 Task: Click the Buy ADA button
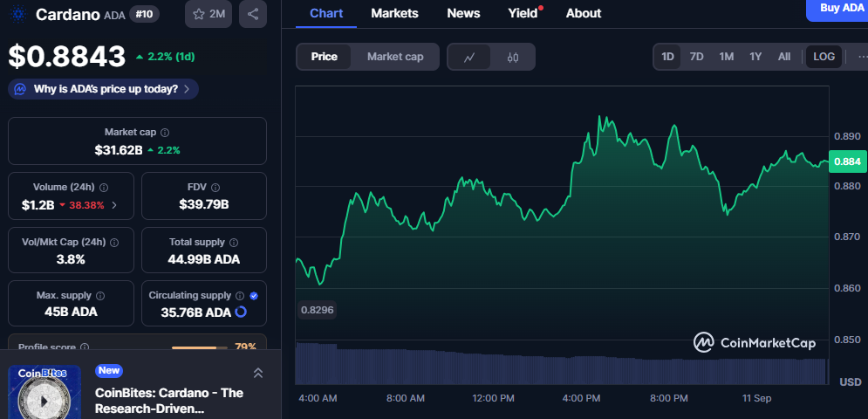[837, 10]
